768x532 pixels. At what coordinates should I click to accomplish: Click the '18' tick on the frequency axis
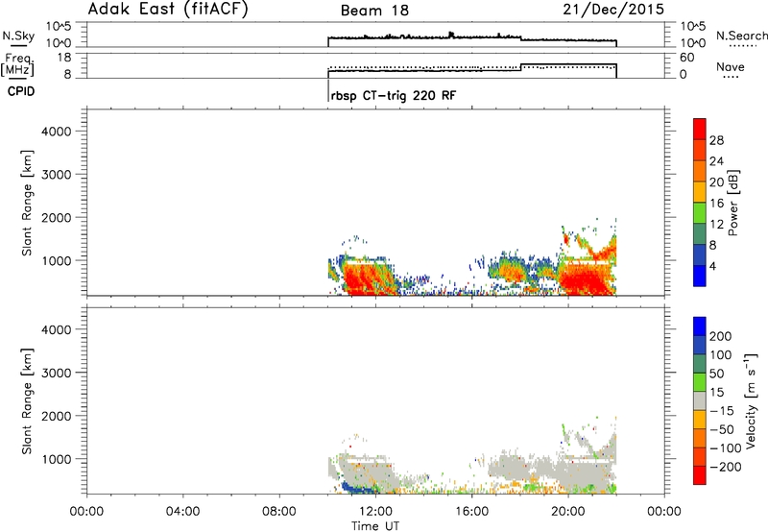64,58
